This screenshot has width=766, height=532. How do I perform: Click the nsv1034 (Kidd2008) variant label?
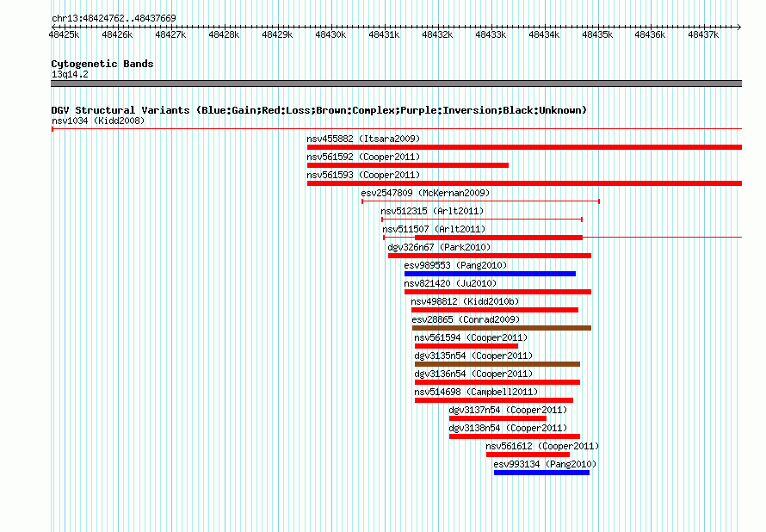[98, 121]
